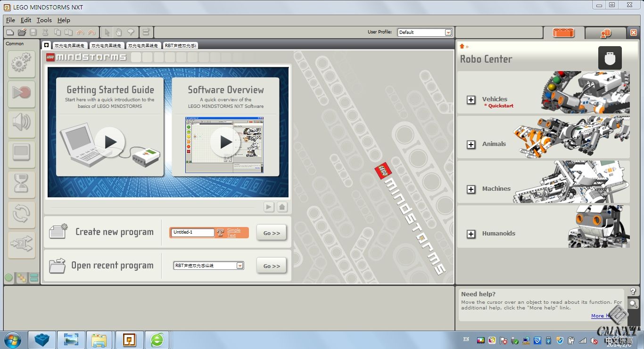The image size is (644, 349).
Task: Click Go button for Open recent program
Action: [272, 266]
